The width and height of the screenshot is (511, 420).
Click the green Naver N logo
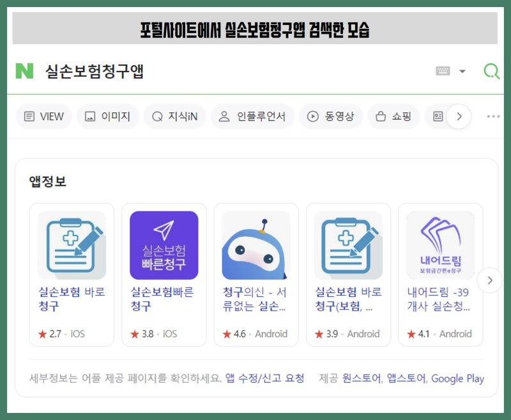click(x=24, y=71)
